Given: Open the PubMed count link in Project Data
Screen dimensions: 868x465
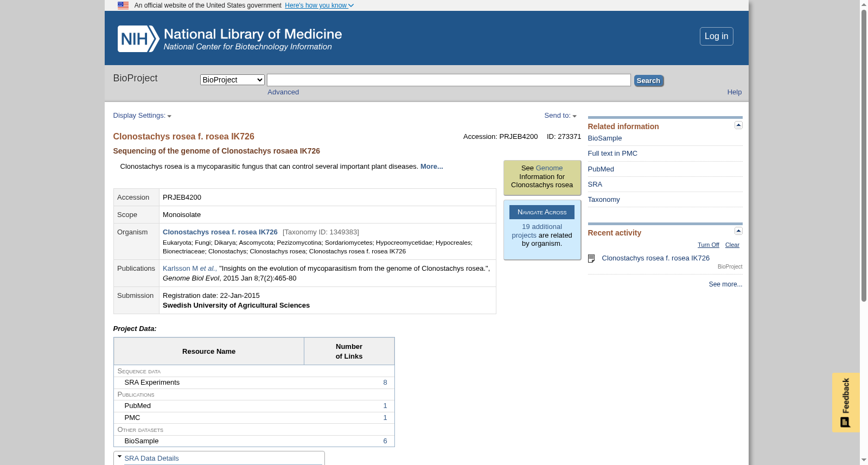Looking at the screenshot, I should [x=385, y=406].
